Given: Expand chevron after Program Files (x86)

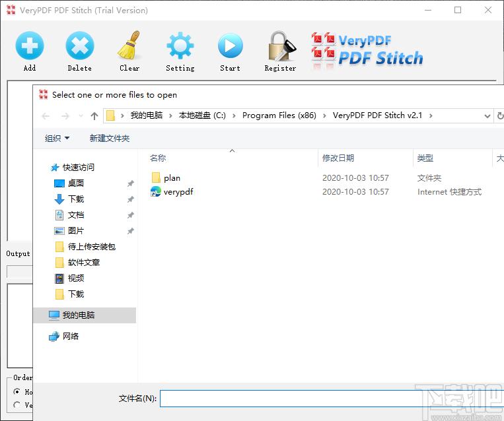Looking at the screenshot, I should (x=324, y=116).
